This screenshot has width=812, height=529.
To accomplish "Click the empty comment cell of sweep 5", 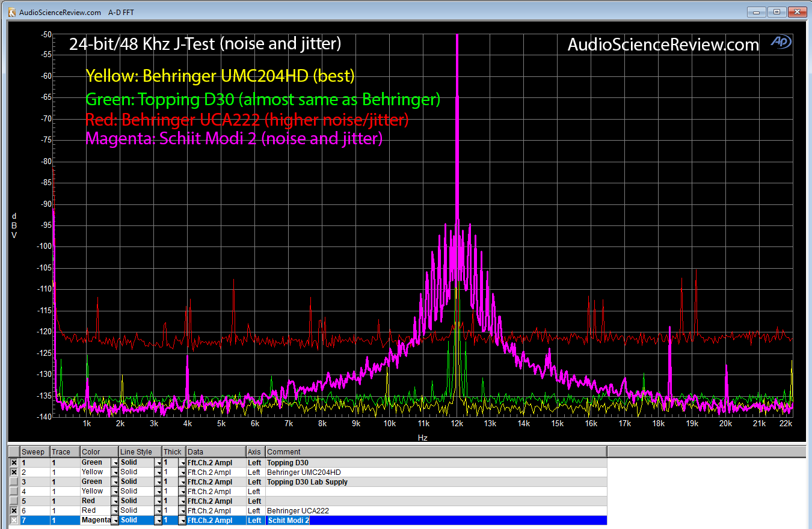I will click(x=436, y=501).
